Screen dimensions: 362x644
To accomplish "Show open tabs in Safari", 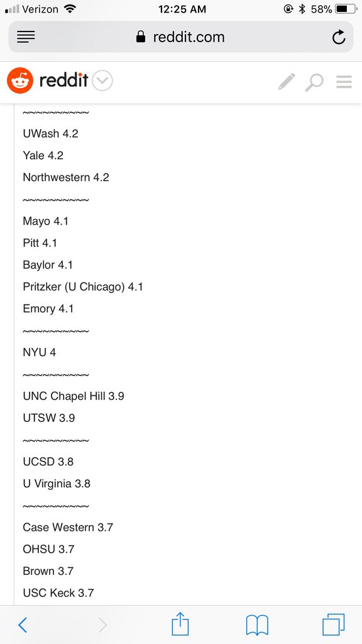I will pos(333,625).
